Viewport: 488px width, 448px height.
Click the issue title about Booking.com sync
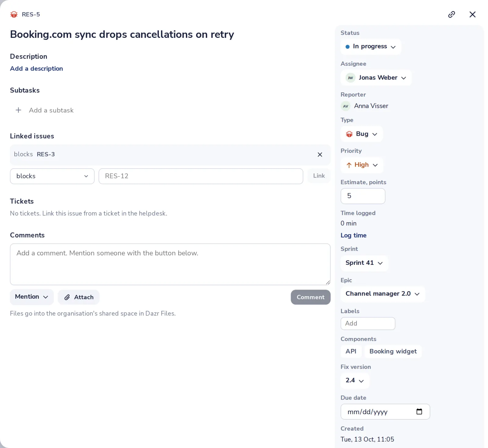point(122,34)
